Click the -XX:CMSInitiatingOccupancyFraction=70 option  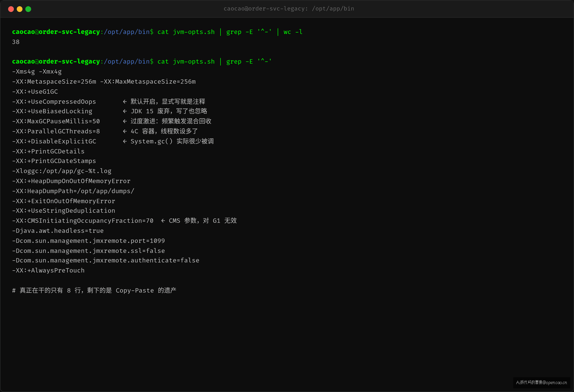[83, 221]
